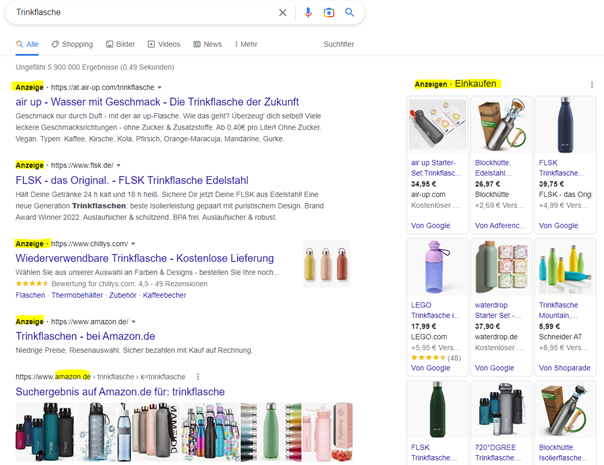Open the 720°DGREE Trinkflasche product title
The height and width of the screenshot is (465, 604).
click(498, 453)
